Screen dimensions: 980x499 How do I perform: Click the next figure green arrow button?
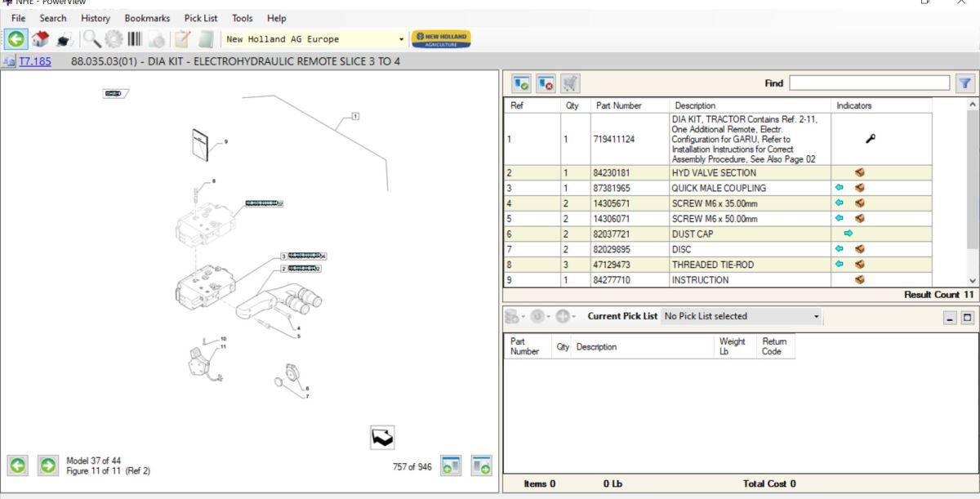click(x=47, y=466)
